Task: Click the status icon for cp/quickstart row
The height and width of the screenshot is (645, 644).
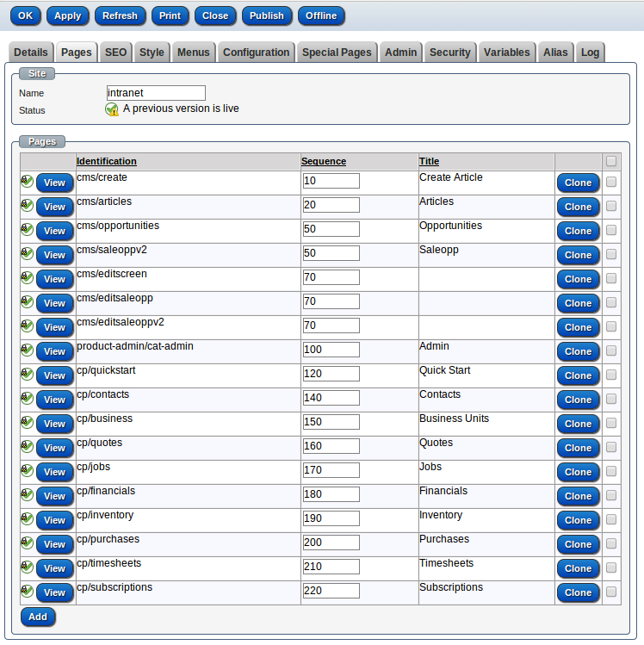Action: click(x=27, y=375)
